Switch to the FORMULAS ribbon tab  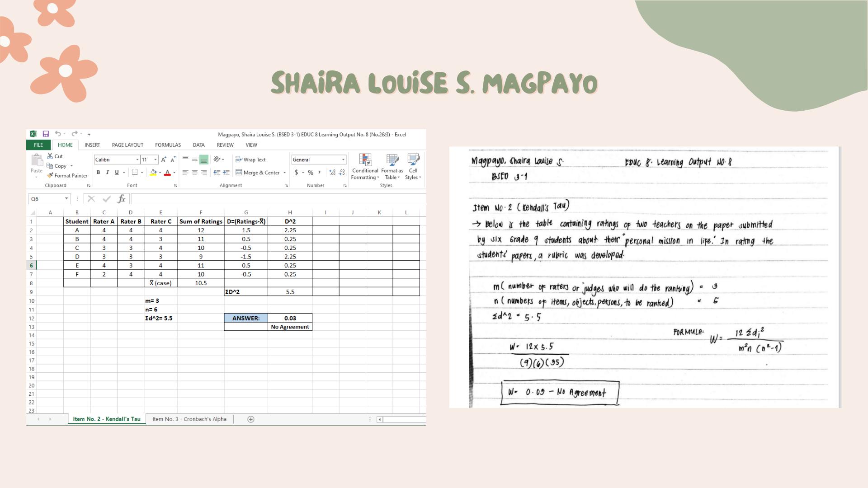[168, 145]
